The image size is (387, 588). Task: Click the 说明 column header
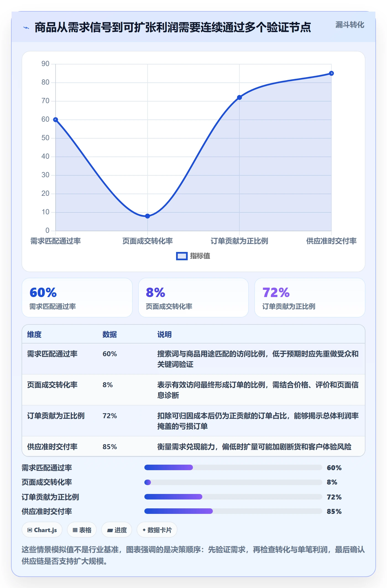164,334
